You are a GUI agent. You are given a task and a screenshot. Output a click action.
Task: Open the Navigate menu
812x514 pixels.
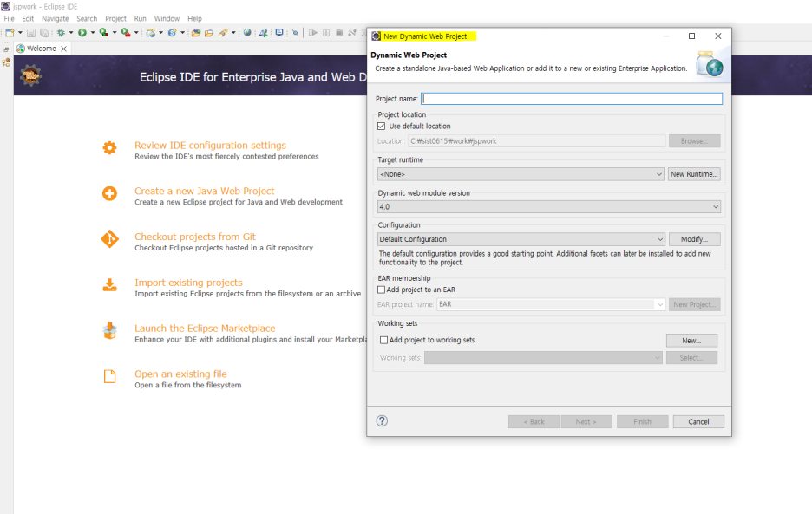click(56, 18)
